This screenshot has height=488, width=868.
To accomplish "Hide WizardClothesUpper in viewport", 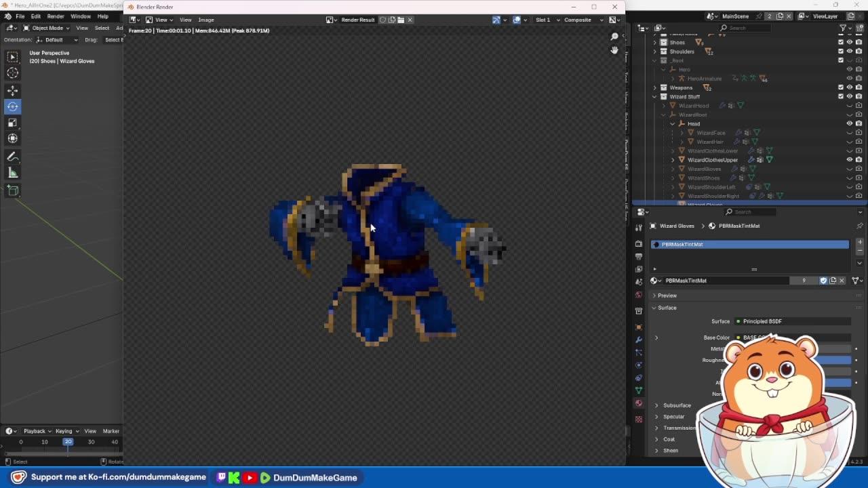I will pyautogui.click(x=850, y=160).
